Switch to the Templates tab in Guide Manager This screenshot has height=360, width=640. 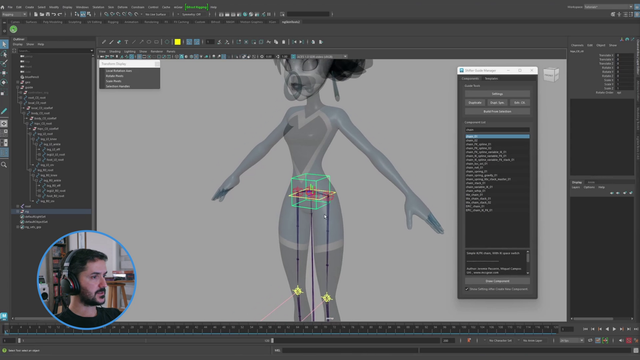[491, 78]
